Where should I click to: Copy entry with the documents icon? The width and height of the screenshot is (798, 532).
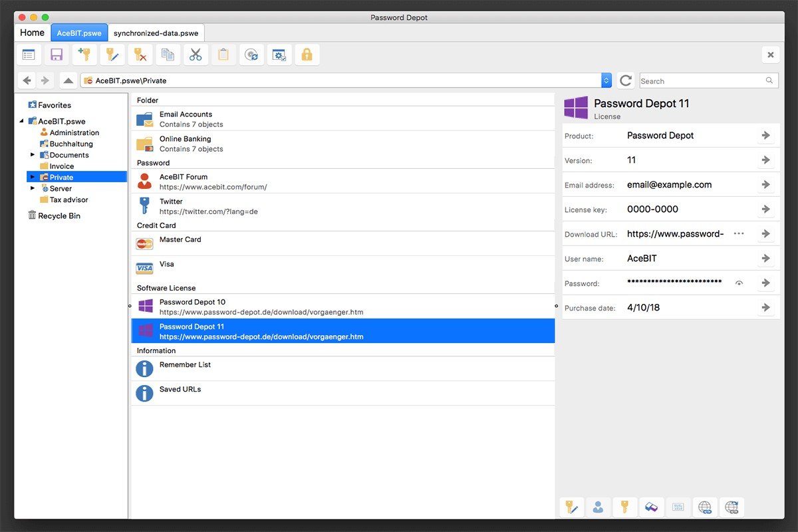[168, 55]
